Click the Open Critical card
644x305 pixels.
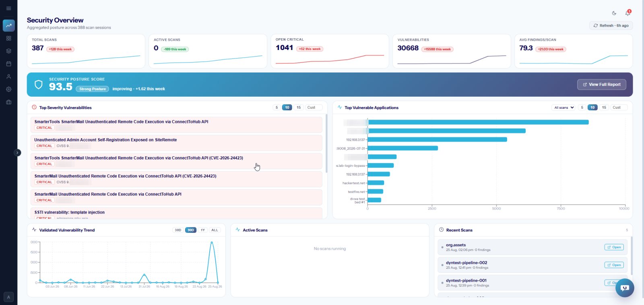[x=330, y=51]
